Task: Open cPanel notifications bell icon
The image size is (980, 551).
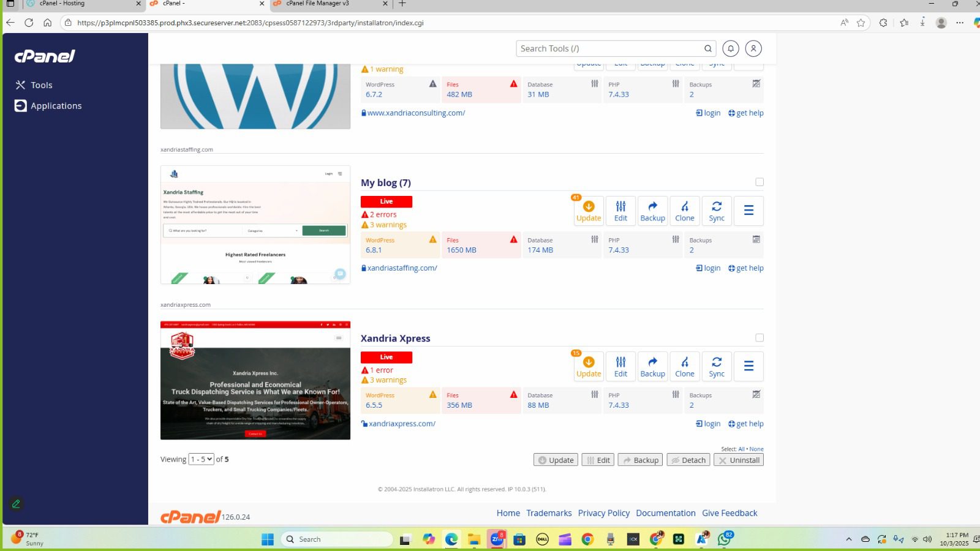Action: 730,48
